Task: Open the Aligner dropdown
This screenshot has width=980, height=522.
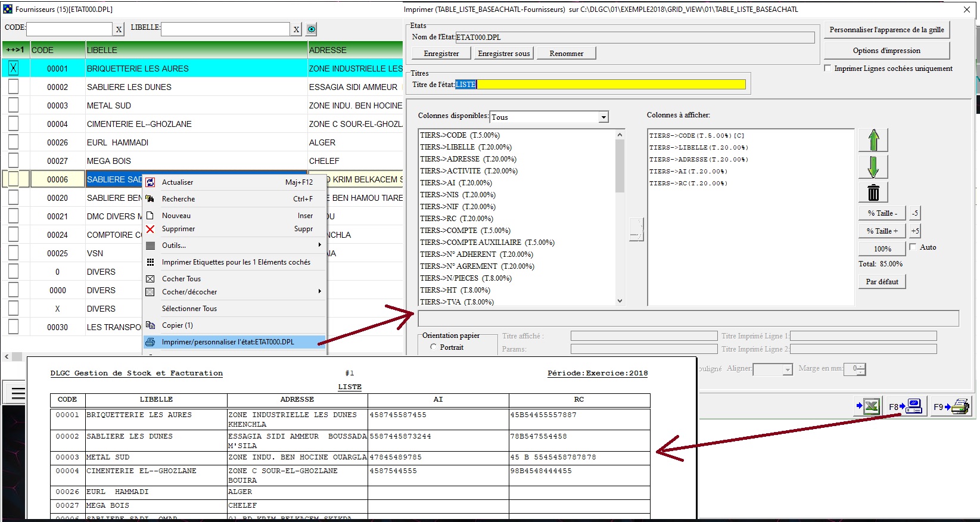Action: pos(788,370)
